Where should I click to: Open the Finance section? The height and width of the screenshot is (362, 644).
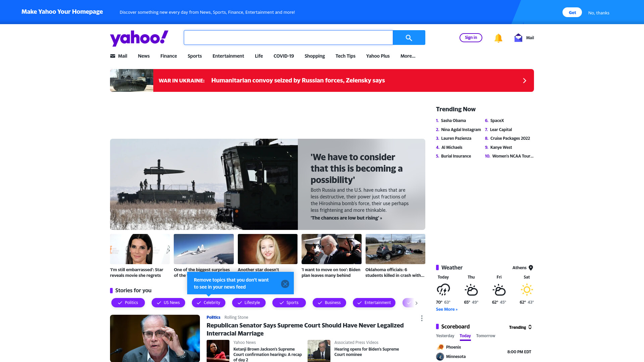pos(168,56)
